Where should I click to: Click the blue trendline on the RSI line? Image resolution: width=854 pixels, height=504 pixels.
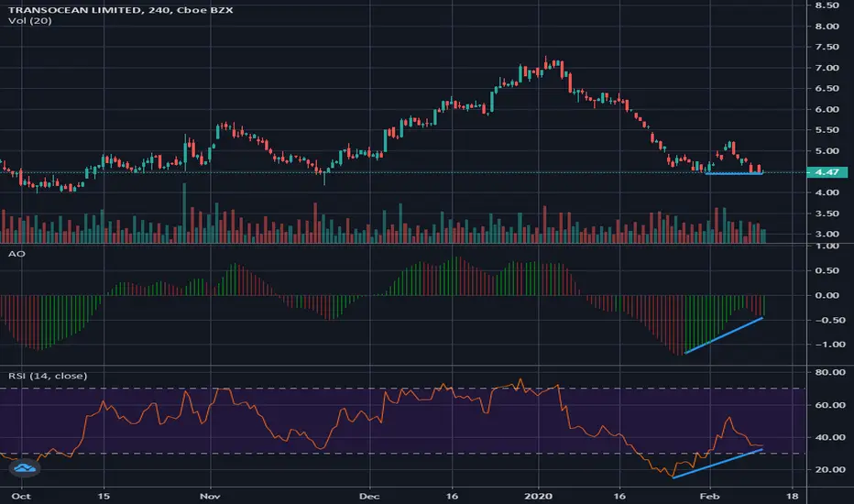coord(717,464)
